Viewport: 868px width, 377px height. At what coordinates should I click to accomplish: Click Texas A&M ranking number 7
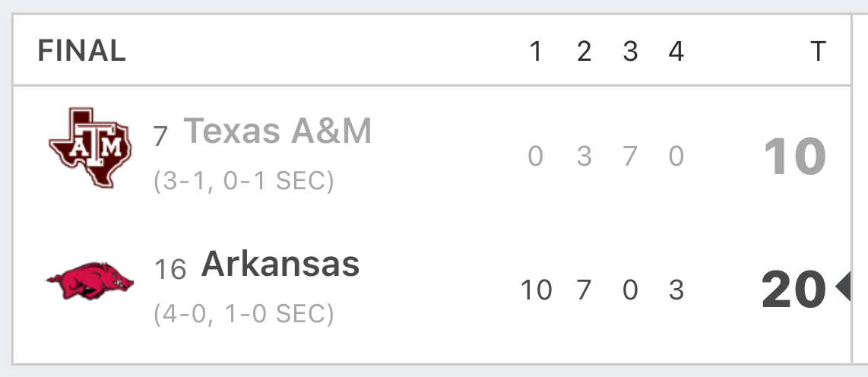point(160,135)
